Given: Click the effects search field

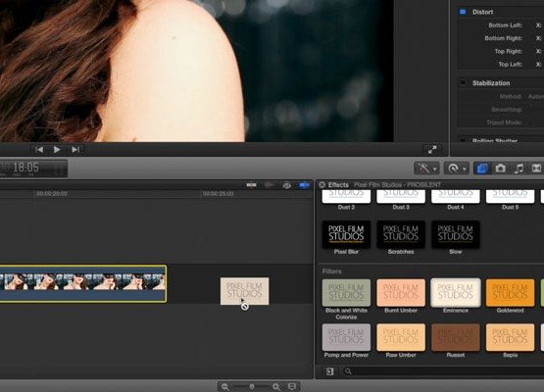Looking at the screenshot, I should pyautogui.click(x=443, y=371).
